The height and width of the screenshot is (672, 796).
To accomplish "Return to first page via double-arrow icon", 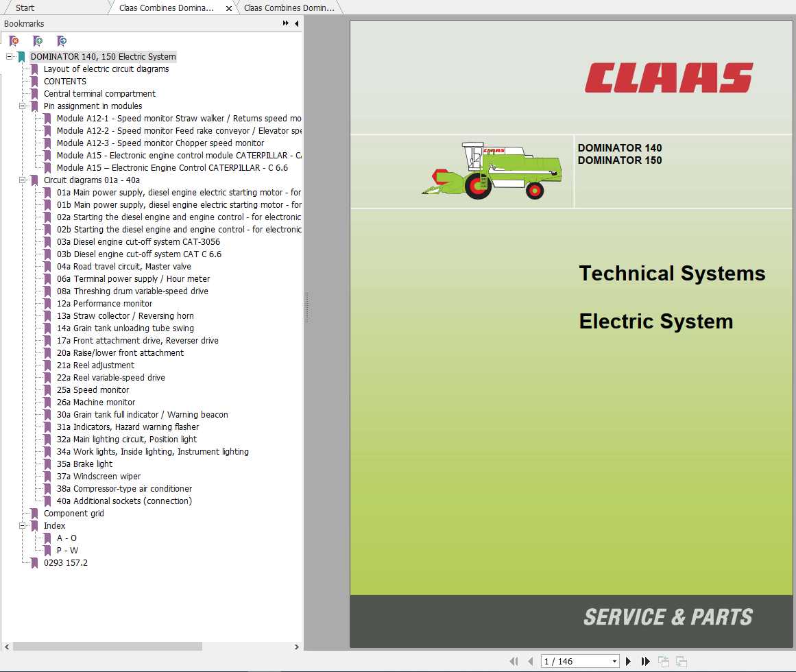I will [516, 661].
